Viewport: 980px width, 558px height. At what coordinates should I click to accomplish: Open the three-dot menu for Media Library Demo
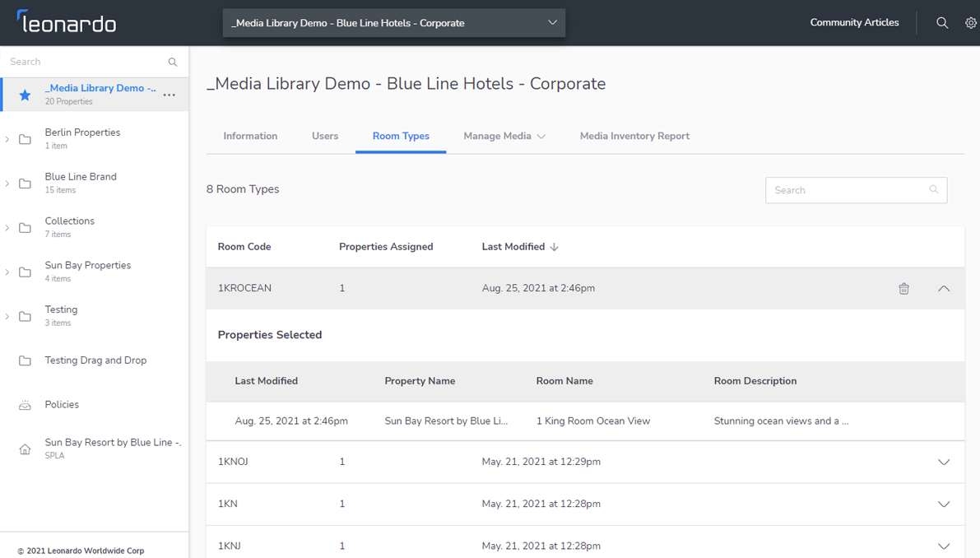point(170,95)
